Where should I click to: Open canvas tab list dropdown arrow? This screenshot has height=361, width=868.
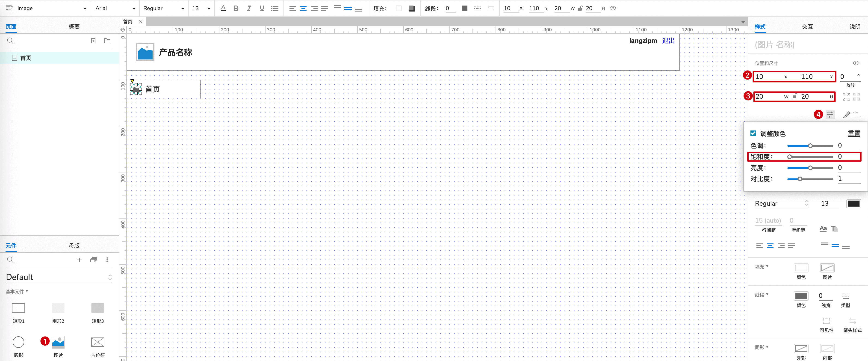(743, 22)
